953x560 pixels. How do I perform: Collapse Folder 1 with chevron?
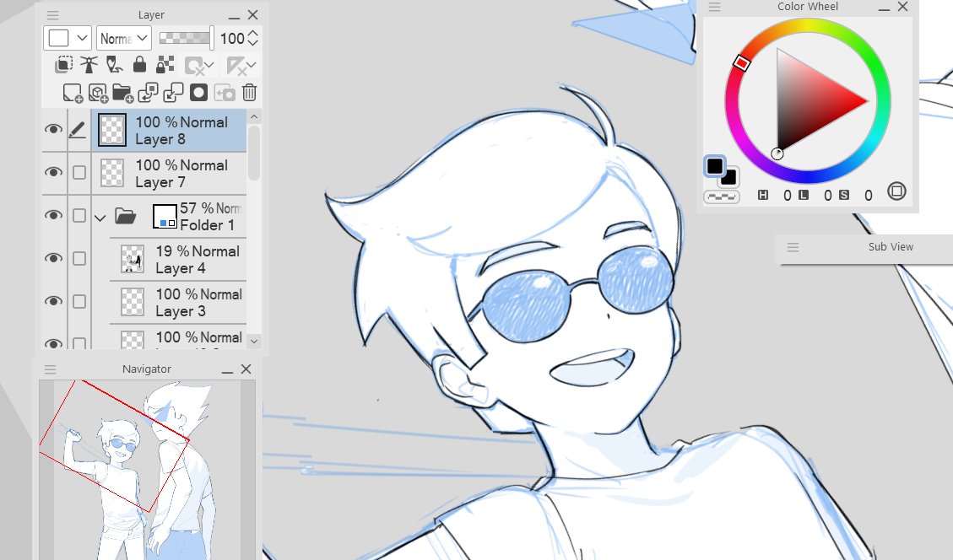(100, 218)
